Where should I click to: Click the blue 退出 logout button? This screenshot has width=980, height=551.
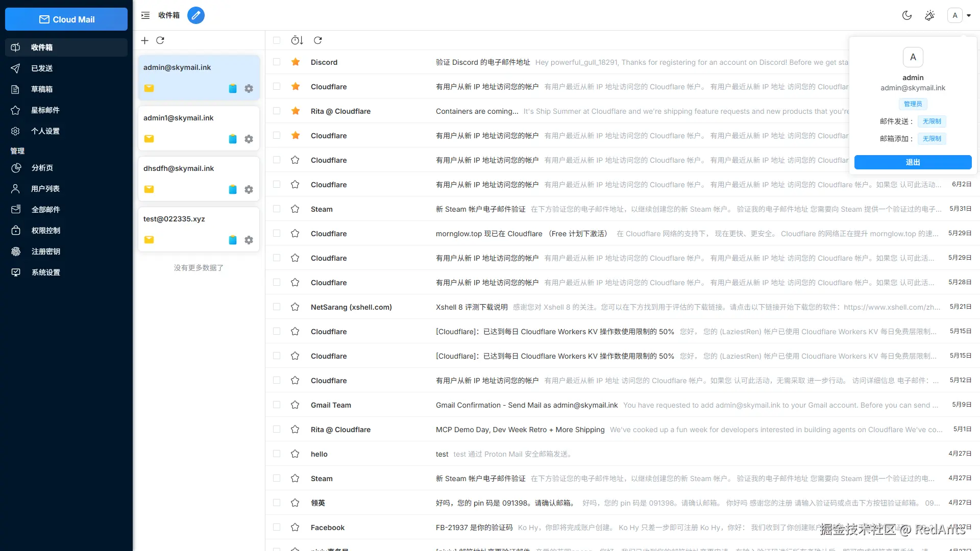pos(913,162)
